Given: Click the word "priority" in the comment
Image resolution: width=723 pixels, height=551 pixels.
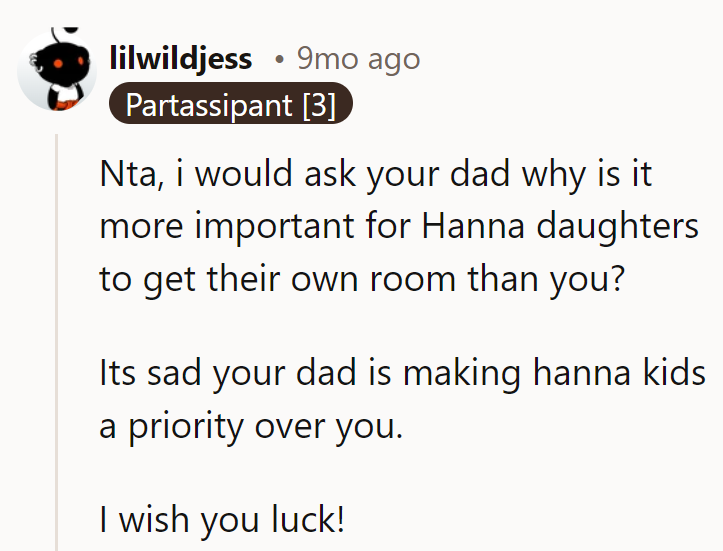Looking at the screenshot, I should click(185, 427).
